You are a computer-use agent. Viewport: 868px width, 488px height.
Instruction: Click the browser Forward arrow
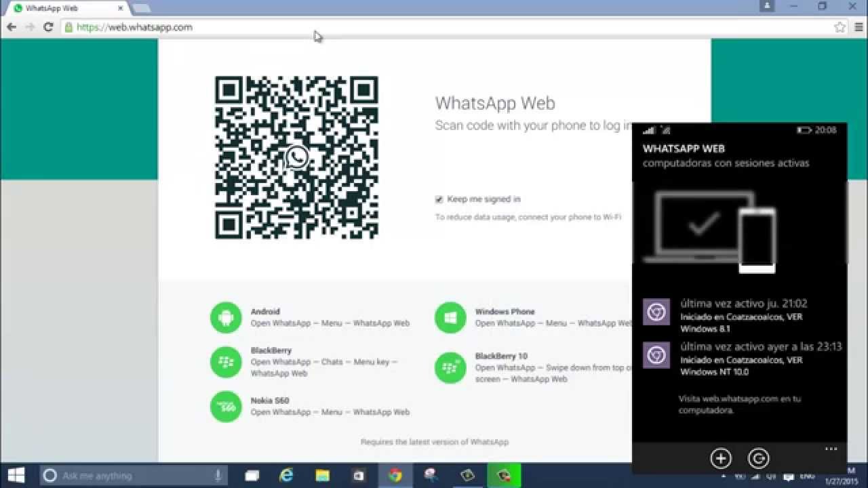(x=29, y=27)
